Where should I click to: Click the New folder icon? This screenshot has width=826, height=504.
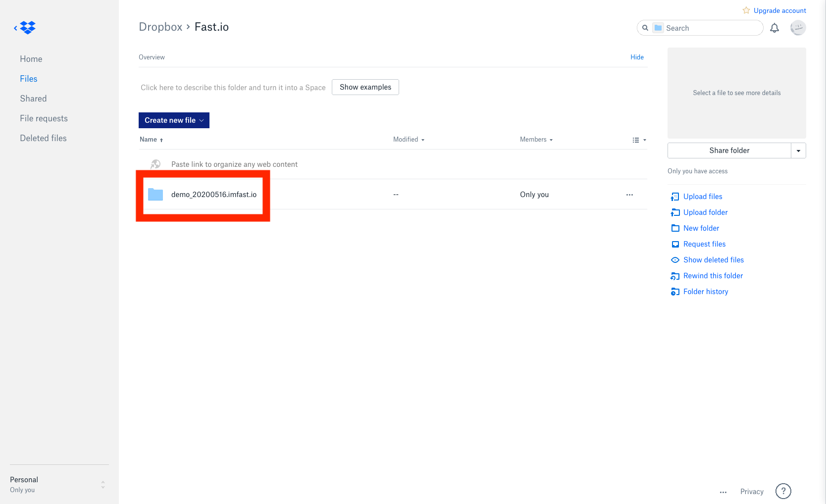(675, 228)
